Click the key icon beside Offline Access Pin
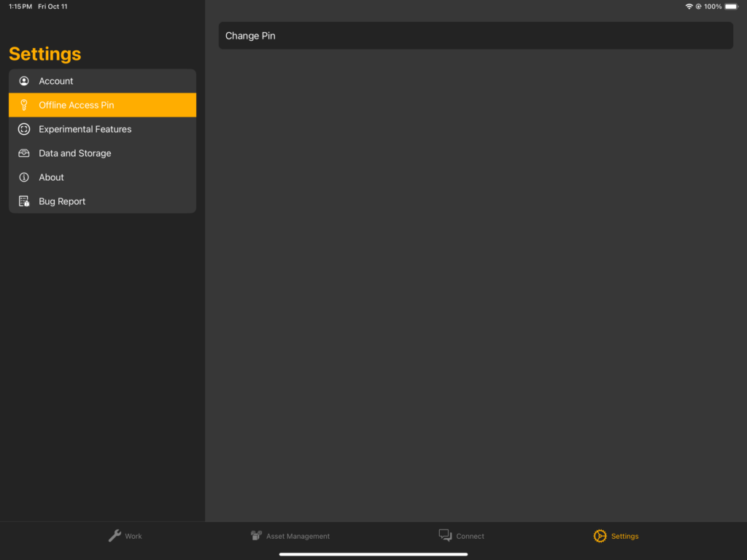The image size is (747, 560). (x=24, y=104)
